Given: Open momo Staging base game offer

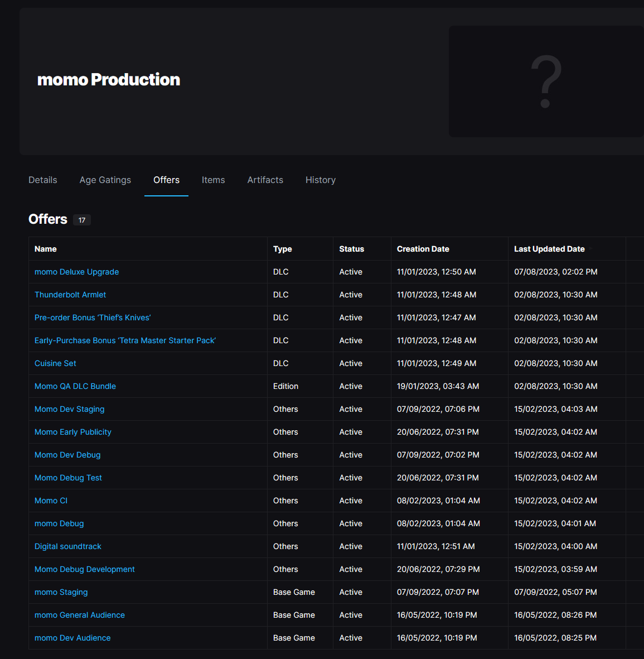Looking at the screenshot, I should coord(61,592).
